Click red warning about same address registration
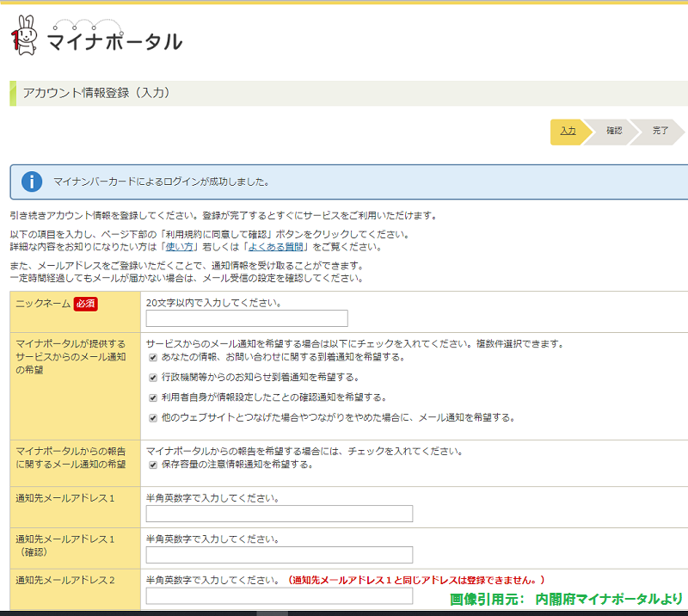This screenshot has width=688, height=616. click(x=416, y=581)
